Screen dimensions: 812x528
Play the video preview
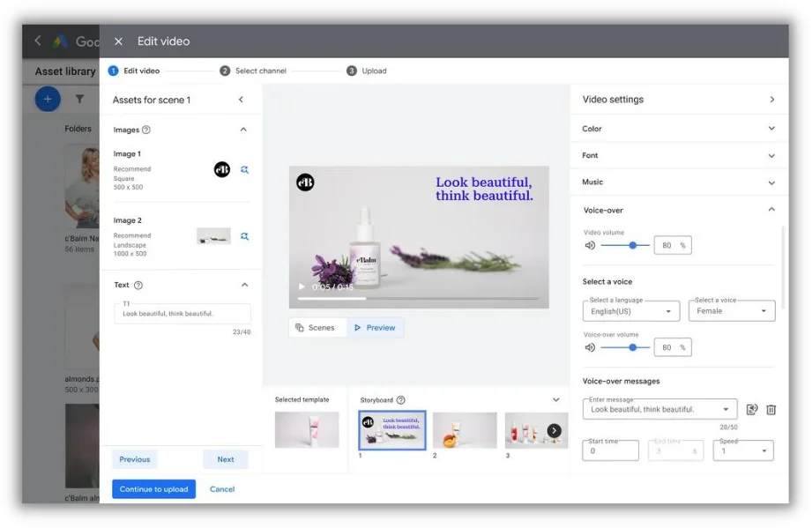click(302, 286)
